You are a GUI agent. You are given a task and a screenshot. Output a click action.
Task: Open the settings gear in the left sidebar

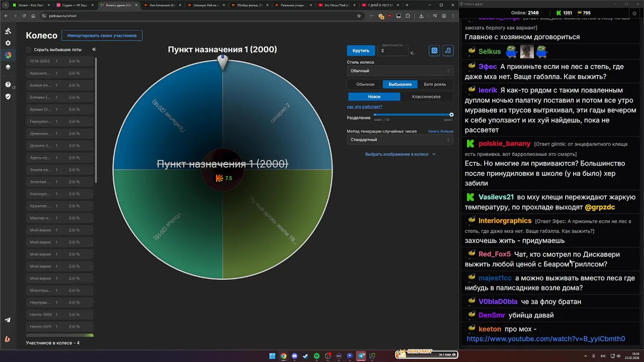8,43
